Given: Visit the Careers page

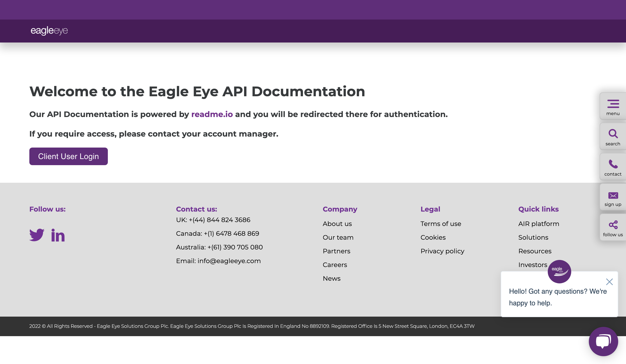Looking at the screenshot, I should 335,265.
